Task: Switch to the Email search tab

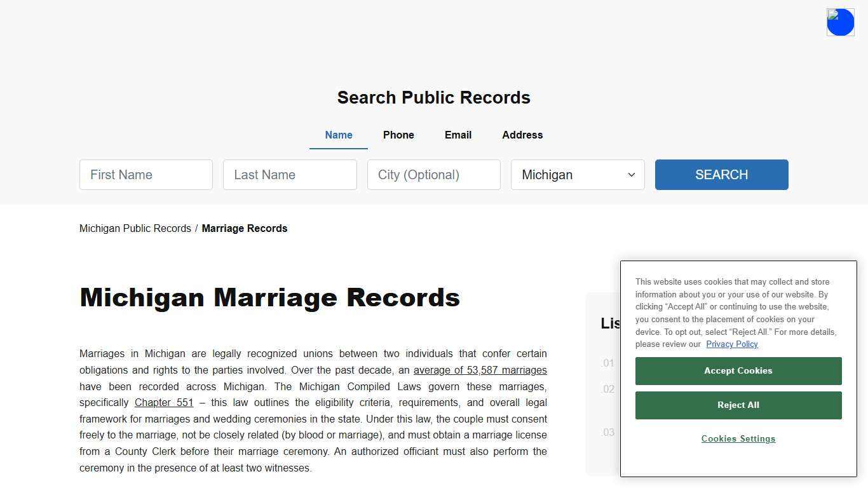Action: tap(458, 135)
